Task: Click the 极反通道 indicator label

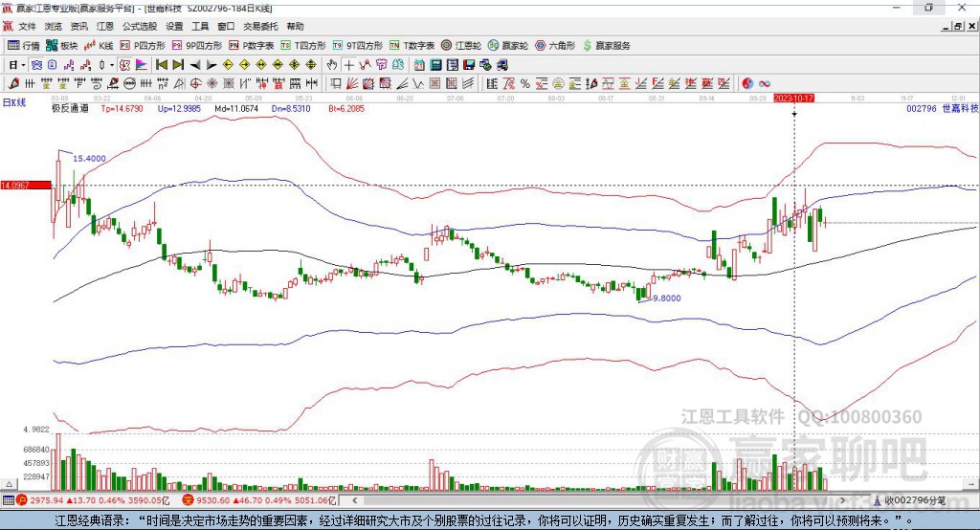Action: click(70, 109)
